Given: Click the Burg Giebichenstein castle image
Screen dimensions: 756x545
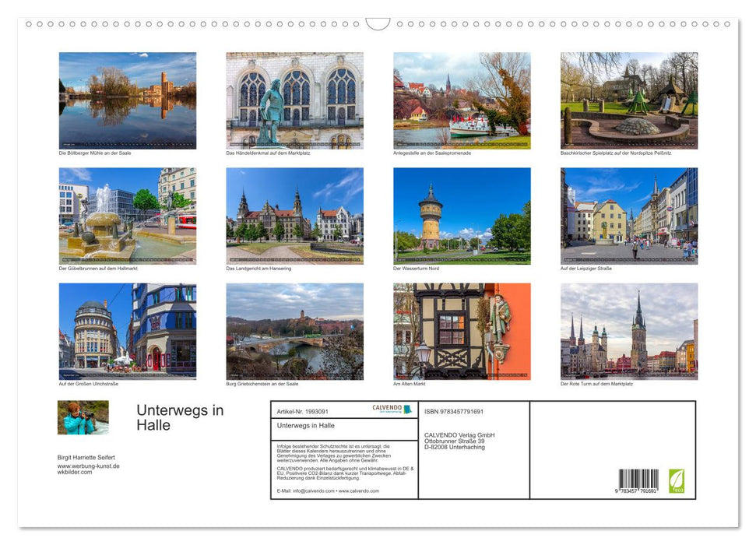Looking at the screenshot, I should 294,331.
